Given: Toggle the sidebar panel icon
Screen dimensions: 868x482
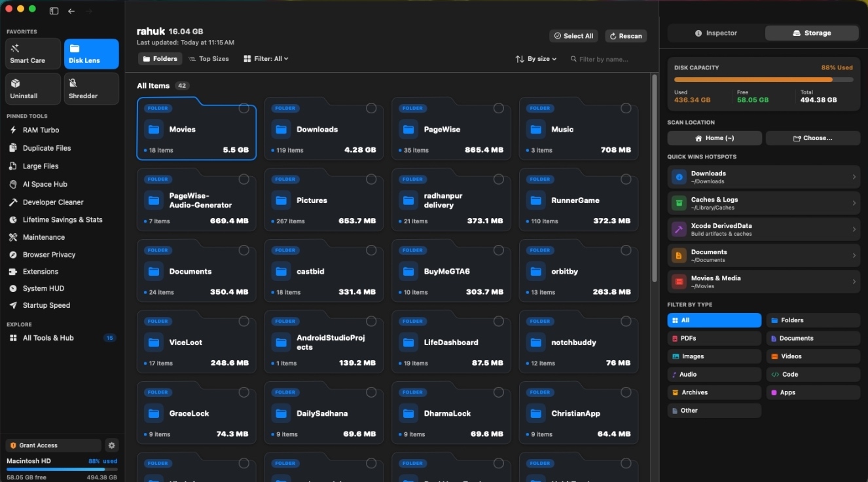Looking at the screenshot, I should (54, 10).
